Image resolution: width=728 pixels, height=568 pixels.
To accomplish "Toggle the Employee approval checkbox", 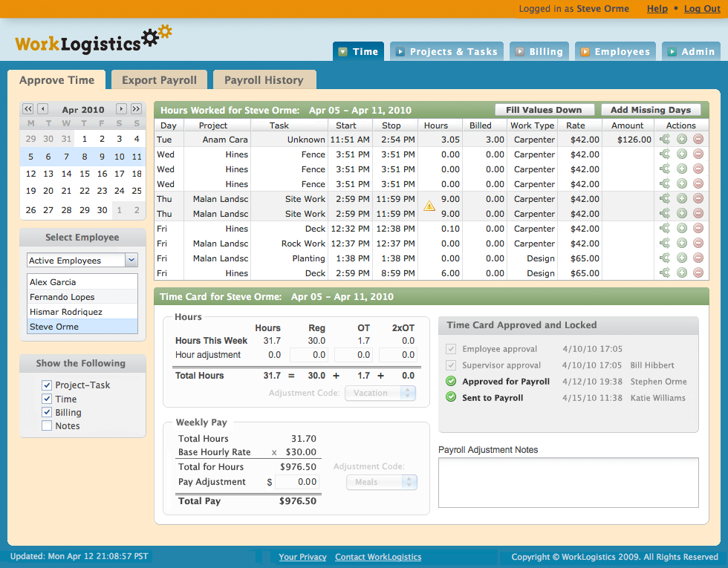I will (450, 349).
